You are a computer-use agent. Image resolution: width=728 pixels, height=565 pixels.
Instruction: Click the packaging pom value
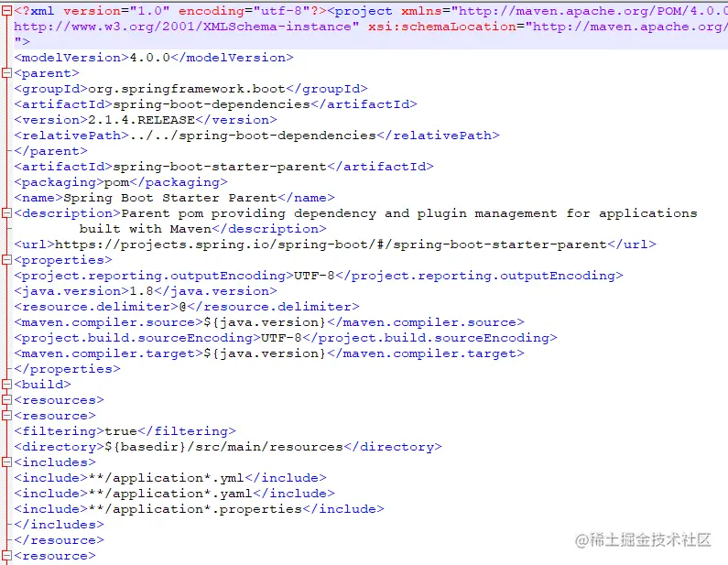tap(116, 182)
